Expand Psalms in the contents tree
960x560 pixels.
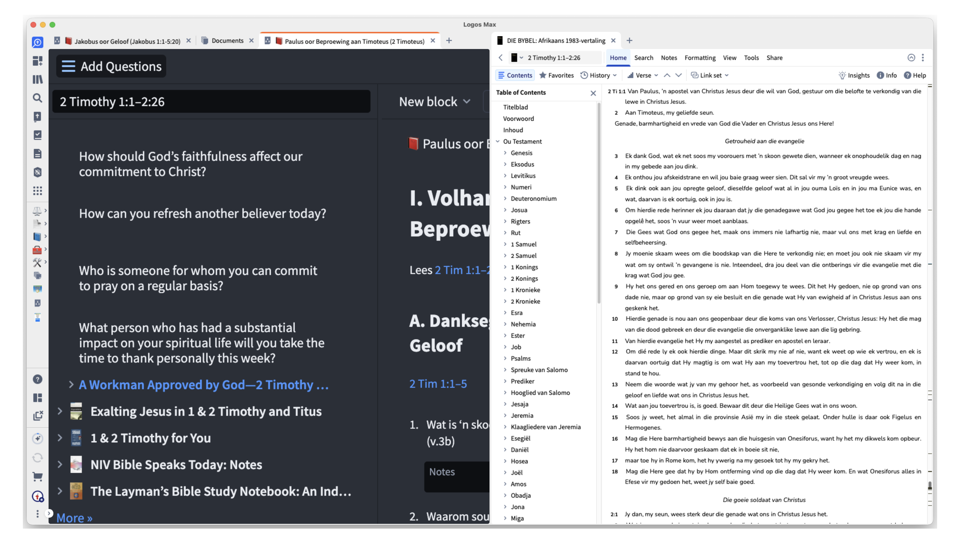coord(505,358)
